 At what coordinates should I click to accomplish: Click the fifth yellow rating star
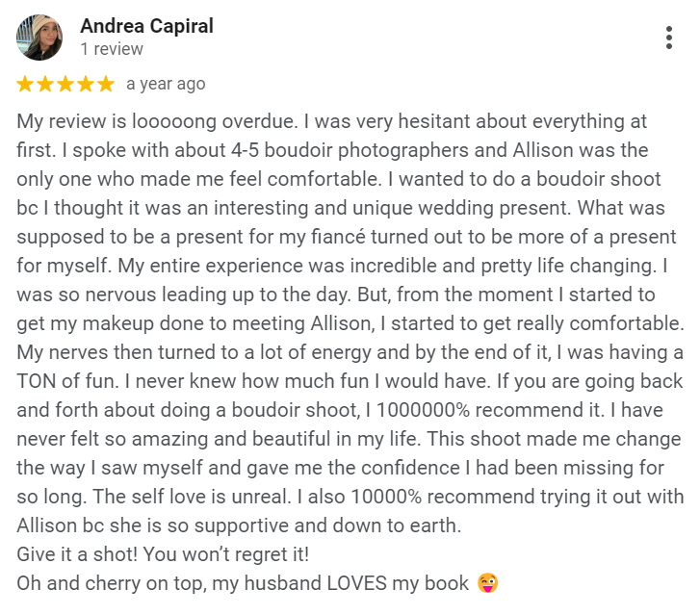point(106,84)
